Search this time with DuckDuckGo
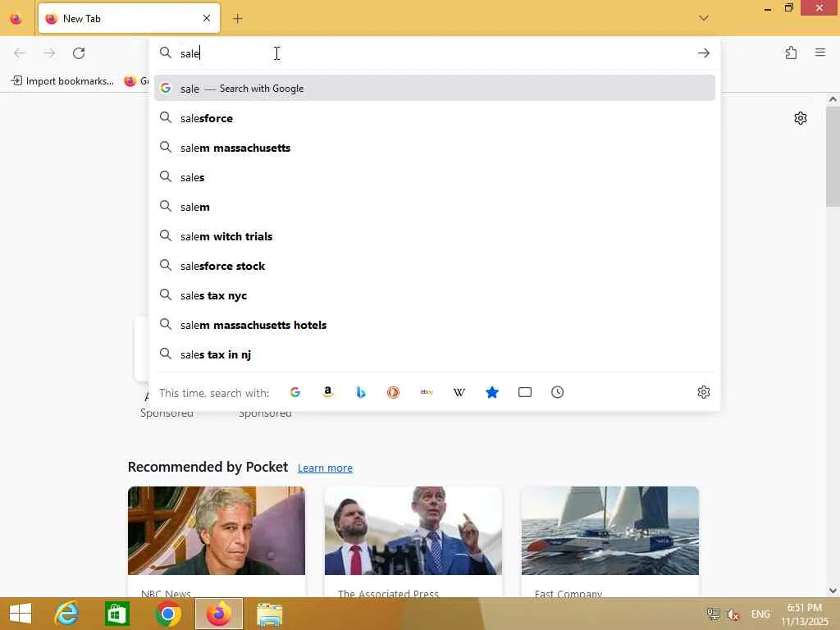840x630 pixels. pos(393,392)
